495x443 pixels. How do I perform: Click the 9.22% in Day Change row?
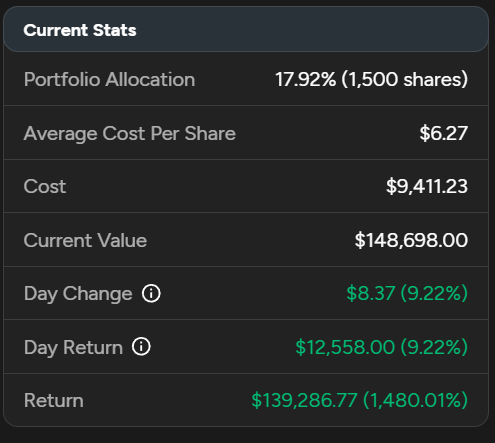coord(434,293)
